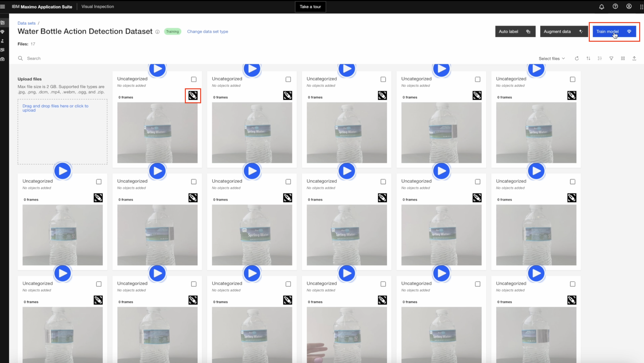Click the sort arrows icon
644x363 pixels.
[588, 58]
